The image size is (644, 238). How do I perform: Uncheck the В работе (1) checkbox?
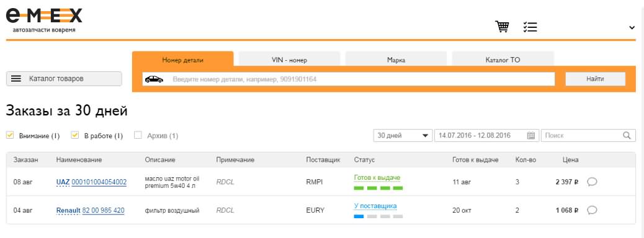click(x=74, y=135)
